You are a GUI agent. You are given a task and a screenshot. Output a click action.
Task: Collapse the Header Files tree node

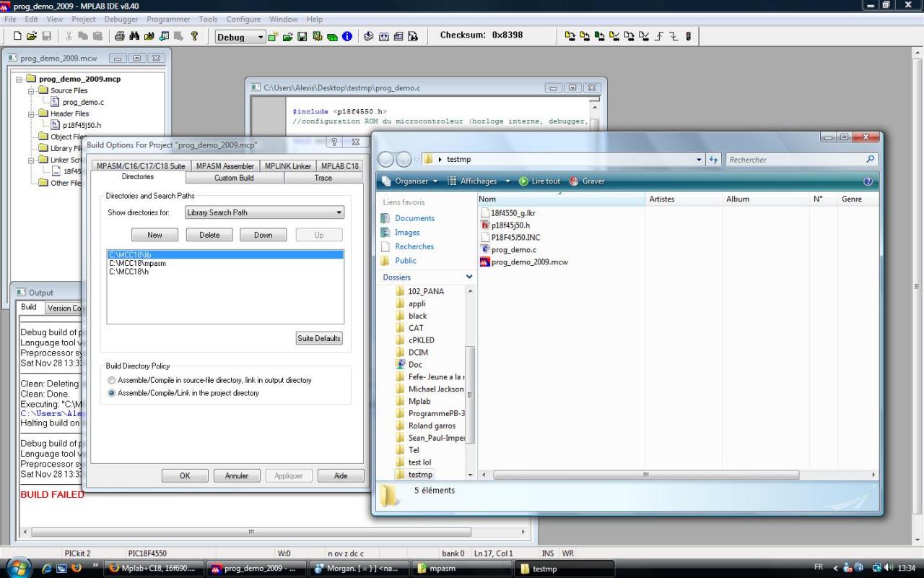pyautogui.click(x=31, y=113)
